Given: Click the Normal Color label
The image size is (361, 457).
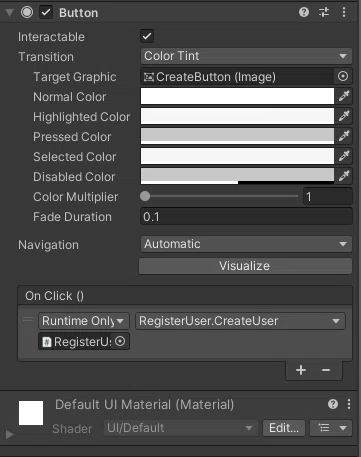Looking at the screenshot, I should (x=70, y=97).
